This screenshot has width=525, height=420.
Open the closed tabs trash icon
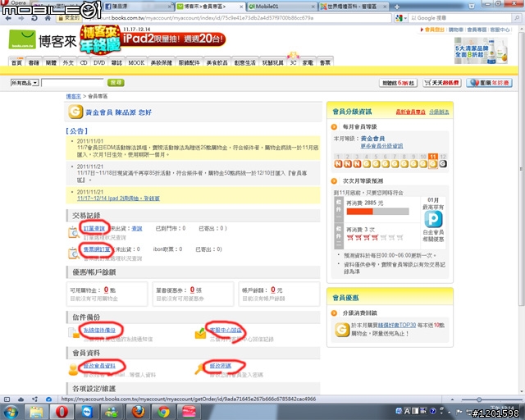click(x=472, y=7)
